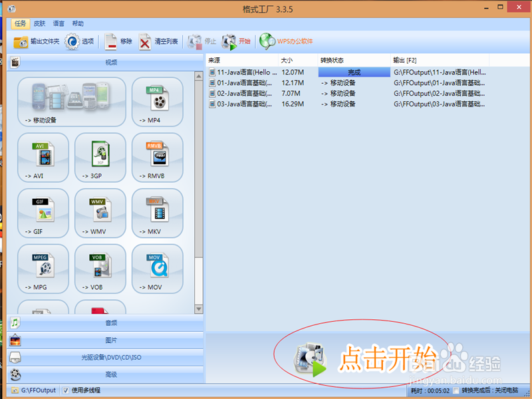The width and height of the screenshot is (532, 399).
Task: Expand the 光驱设备\DVD\CD\ISO category
Action: coord(105,358)
